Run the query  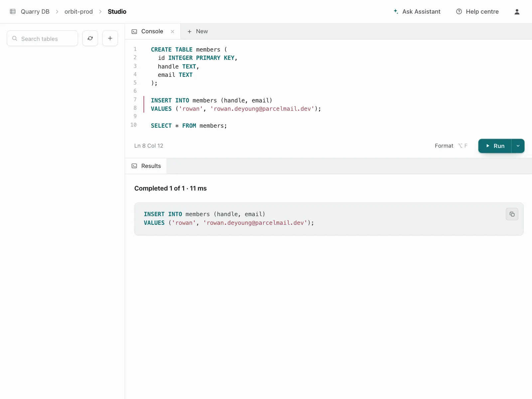(495, 146)
